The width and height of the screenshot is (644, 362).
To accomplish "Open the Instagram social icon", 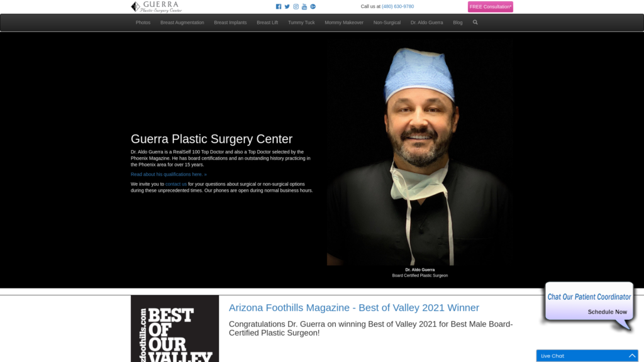I will point(296,6).
